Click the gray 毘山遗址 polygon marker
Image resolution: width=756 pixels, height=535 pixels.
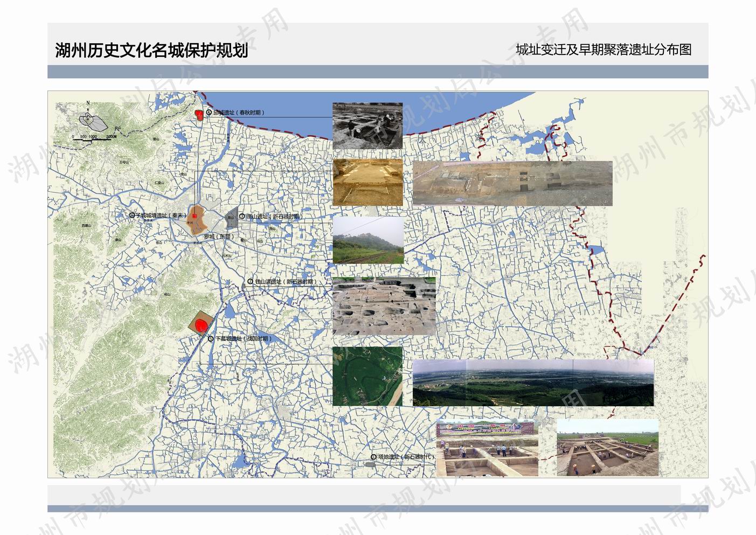click(x=232, y=217)
